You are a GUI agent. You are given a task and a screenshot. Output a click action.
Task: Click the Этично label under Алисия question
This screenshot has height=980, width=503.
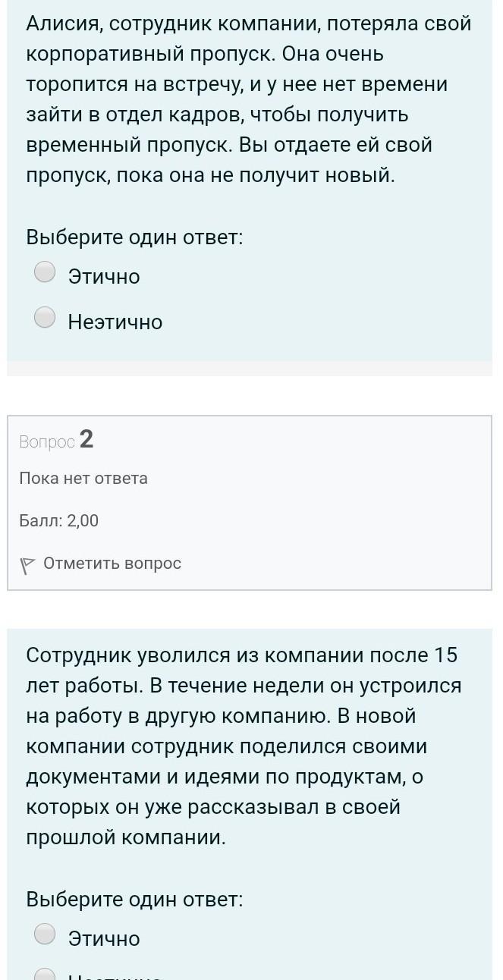point(104,277)
